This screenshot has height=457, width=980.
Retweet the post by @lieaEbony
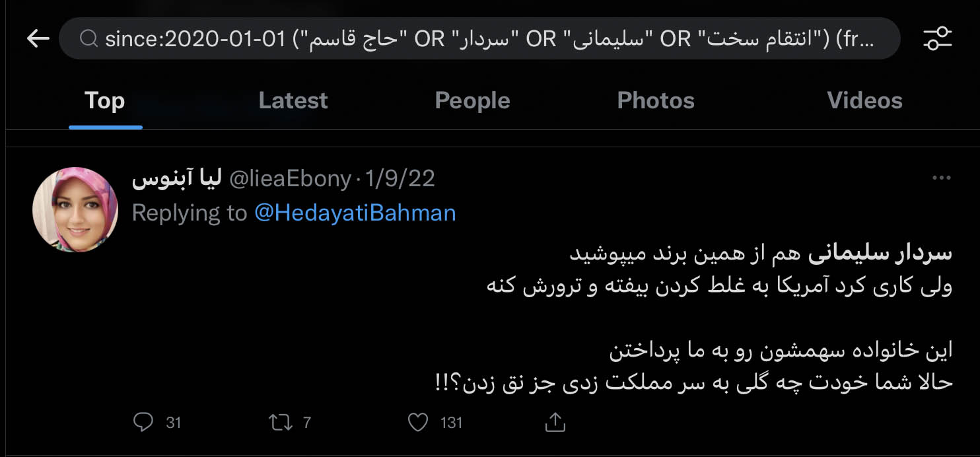(281, 422)
